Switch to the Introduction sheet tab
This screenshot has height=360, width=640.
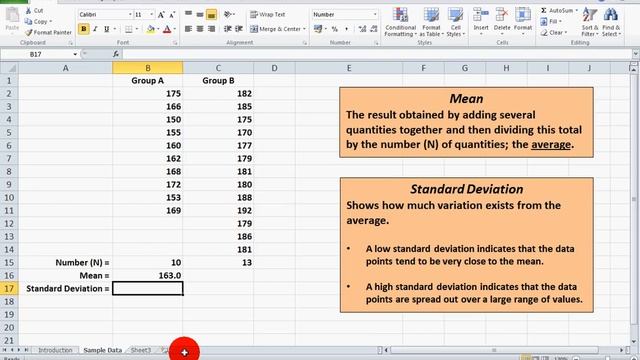[55, 350]
